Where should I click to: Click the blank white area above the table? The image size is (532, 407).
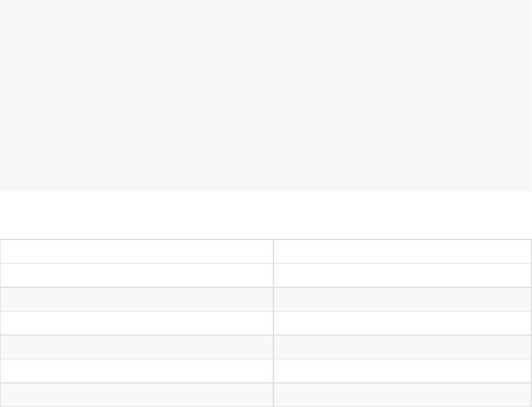pyautogui.click(x=266, y=215)
